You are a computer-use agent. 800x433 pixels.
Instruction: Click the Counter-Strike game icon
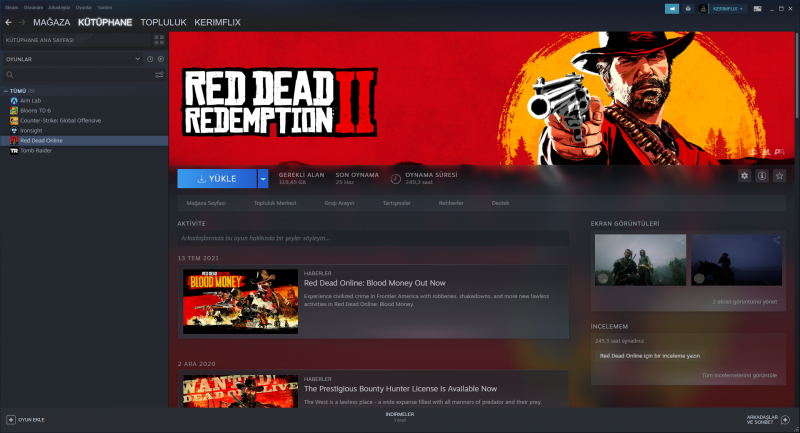point(14,120)
